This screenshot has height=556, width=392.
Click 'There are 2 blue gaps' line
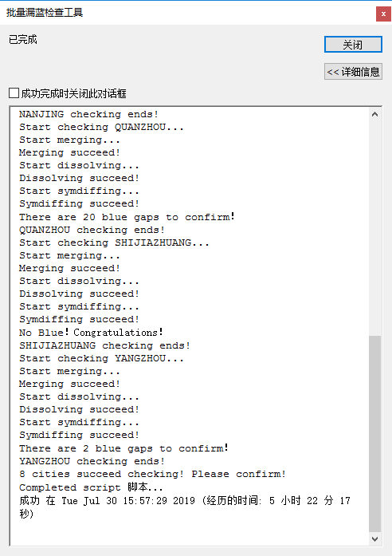[x=123, y=448]
